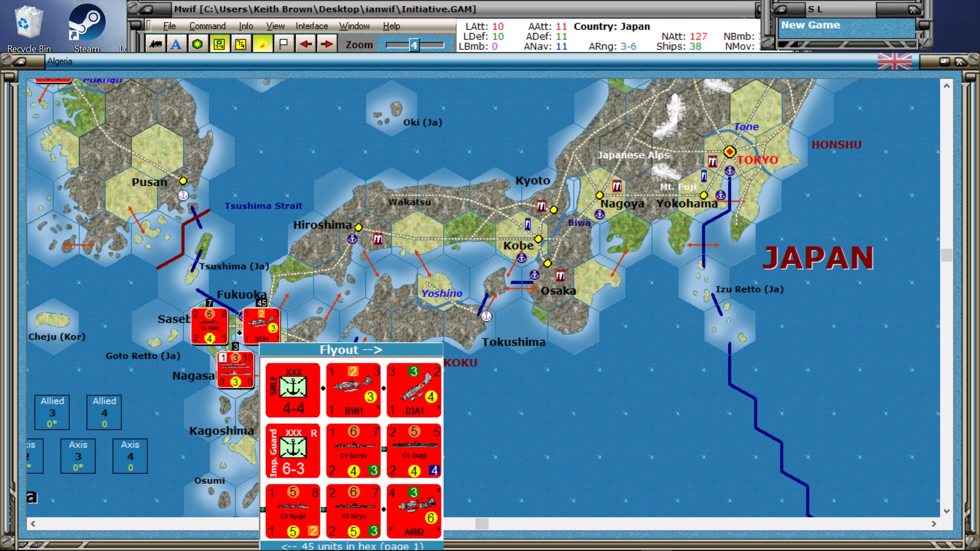The width and height of the screenshot is (980, 551).
Task: Click the blue letter A toolbar icon
Action: (x=176, y=44)
